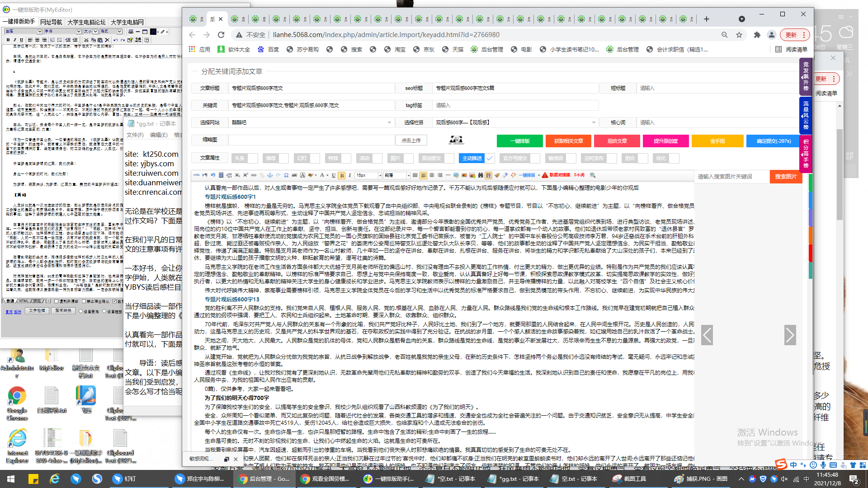Open 大学生电脑论坛 tab in MyEditor
The height and width of the screenshot is (488, 868).
click(x=86, y=22)
